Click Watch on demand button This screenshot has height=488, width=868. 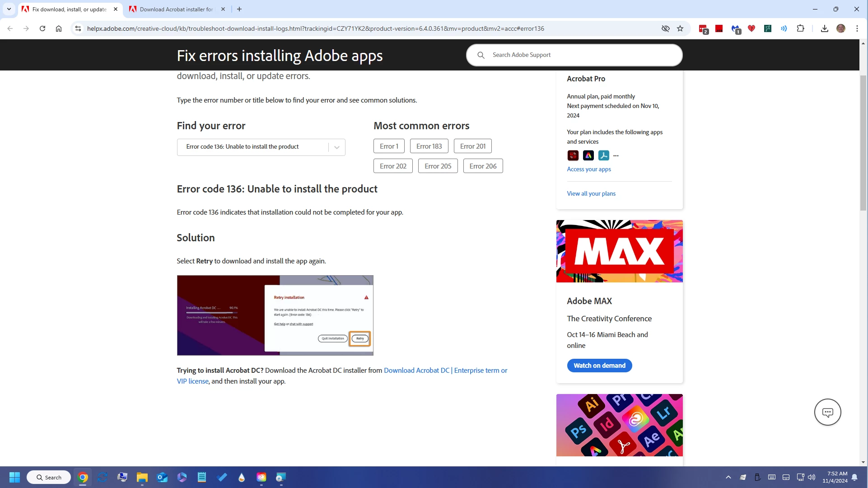point(599,366)
